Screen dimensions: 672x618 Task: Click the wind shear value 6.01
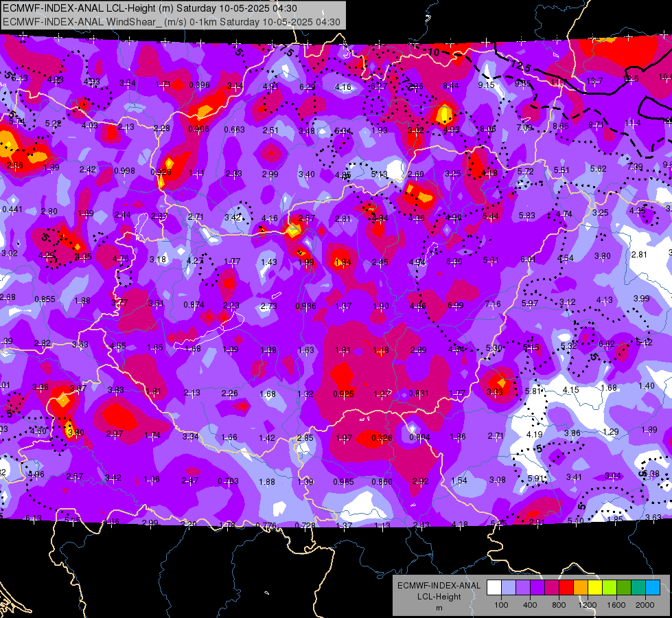pyautogui.click(x=528, y=259)
